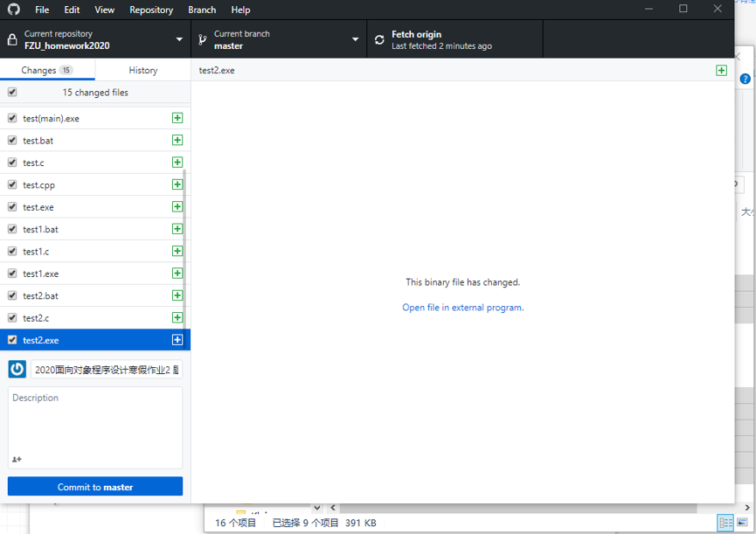Open the Help menu
The image size is (756, 534).
pos(240,10)
